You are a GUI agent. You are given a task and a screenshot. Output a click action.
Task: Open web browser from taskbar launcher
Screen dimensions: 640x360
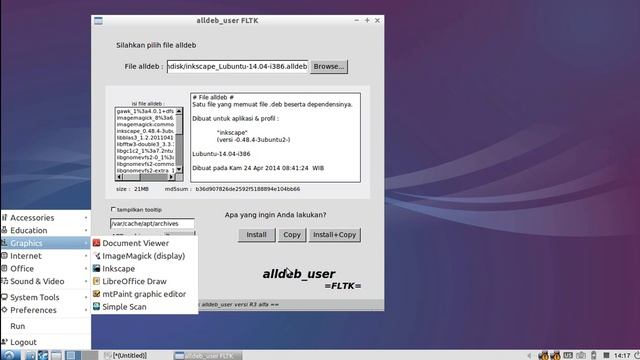[43, 355]
